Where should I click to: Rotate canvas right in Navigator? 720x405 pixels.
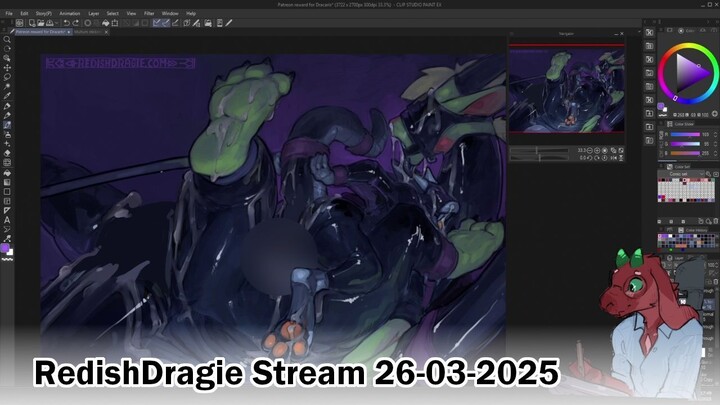pos(597,158)
